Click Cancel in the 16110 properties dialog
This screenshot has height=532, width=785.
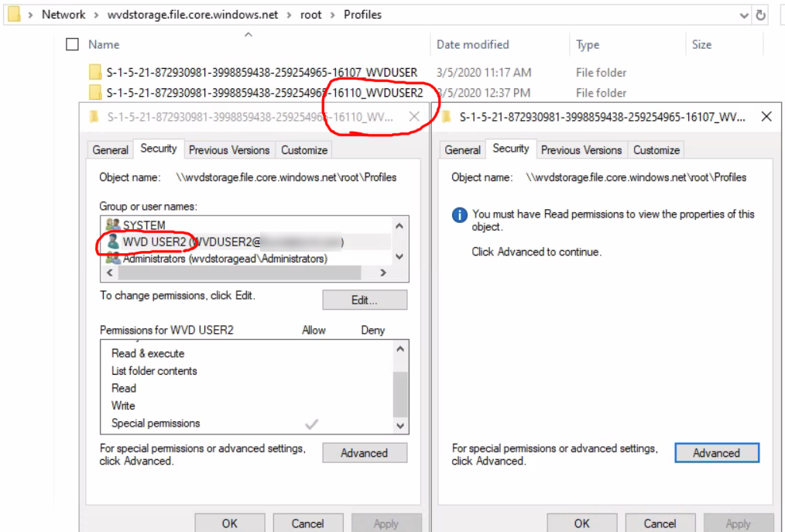(308, 523)
